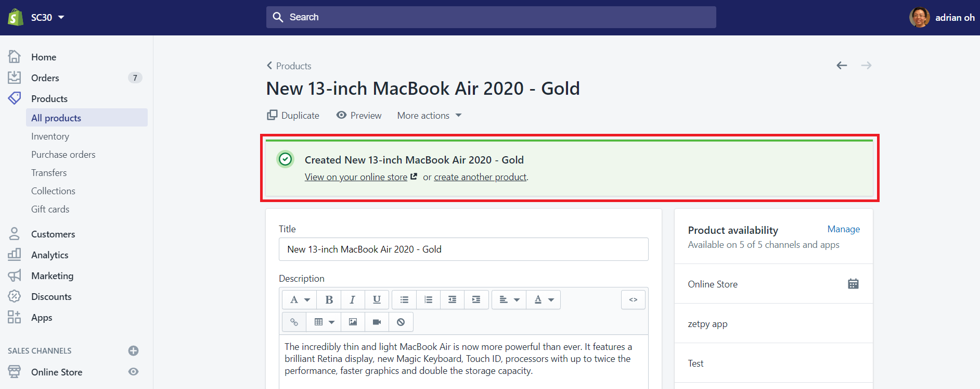The image size is (980, 389).
Task: Click the outdent icon
Action: 452,299
